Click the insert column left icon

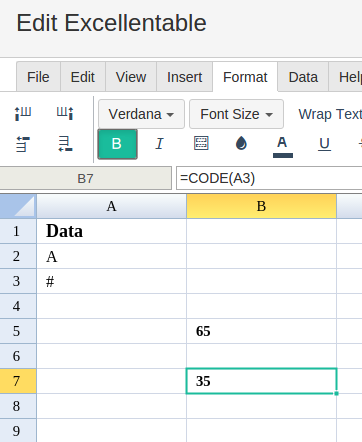(23, 114)
